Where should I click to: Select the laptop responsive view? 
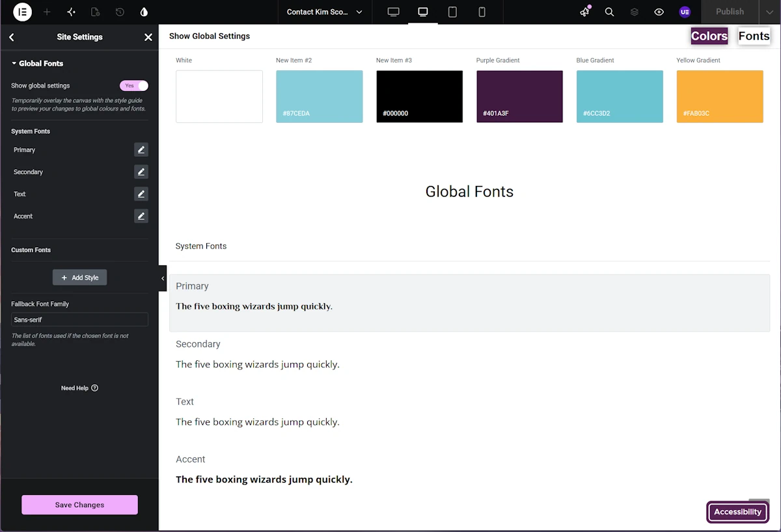pos(423,12)
